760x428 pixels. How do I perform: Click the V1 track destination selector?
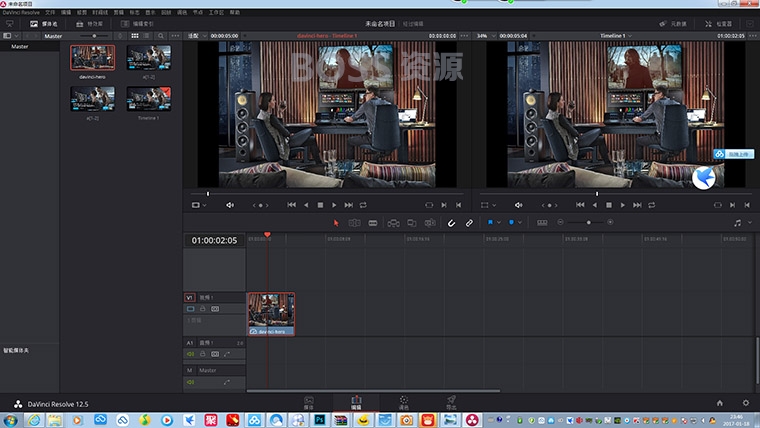190,298
